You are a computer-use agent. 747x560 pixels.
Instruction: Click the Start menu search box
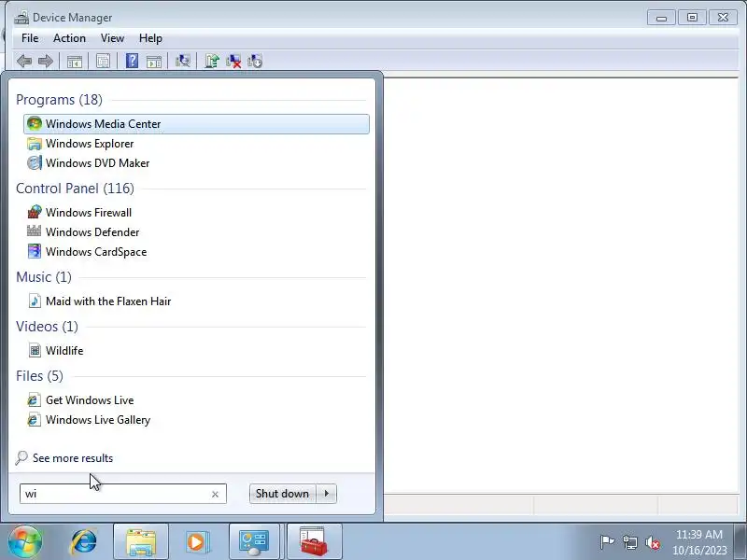123,494
